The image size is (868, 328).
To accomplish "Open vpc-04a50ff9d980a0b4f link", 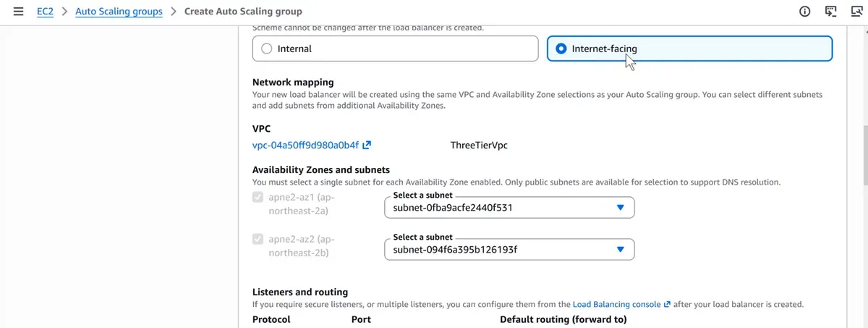I will point(305,145).
